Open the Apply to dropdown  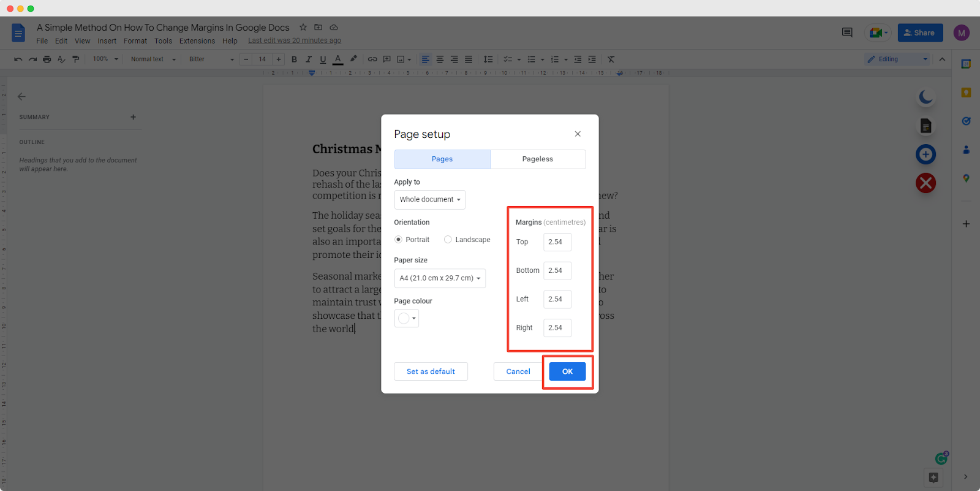(x=429, y=200)
